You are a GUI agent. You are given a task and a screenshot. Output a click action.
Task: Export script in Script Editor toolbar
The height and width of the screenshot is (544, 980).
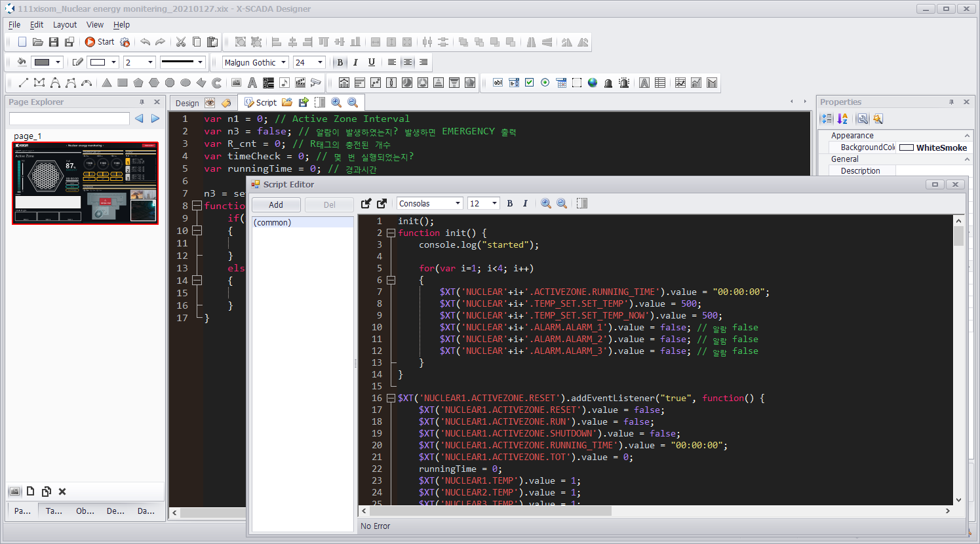(x=382, y=204)
